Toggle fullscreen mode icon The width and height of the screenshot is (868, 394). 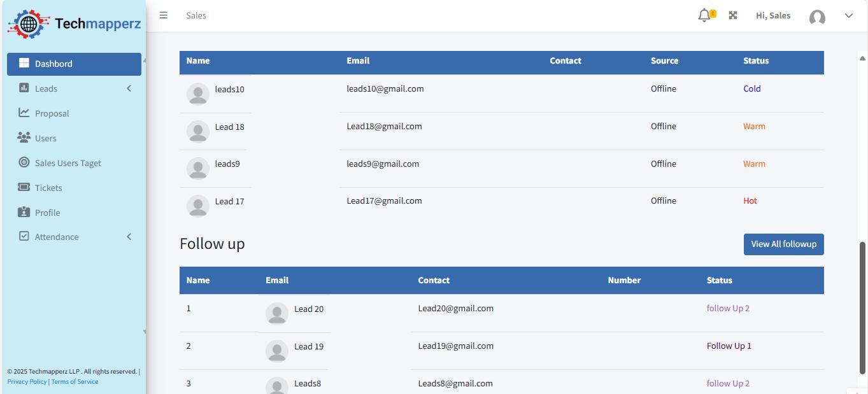pos(733,15)
